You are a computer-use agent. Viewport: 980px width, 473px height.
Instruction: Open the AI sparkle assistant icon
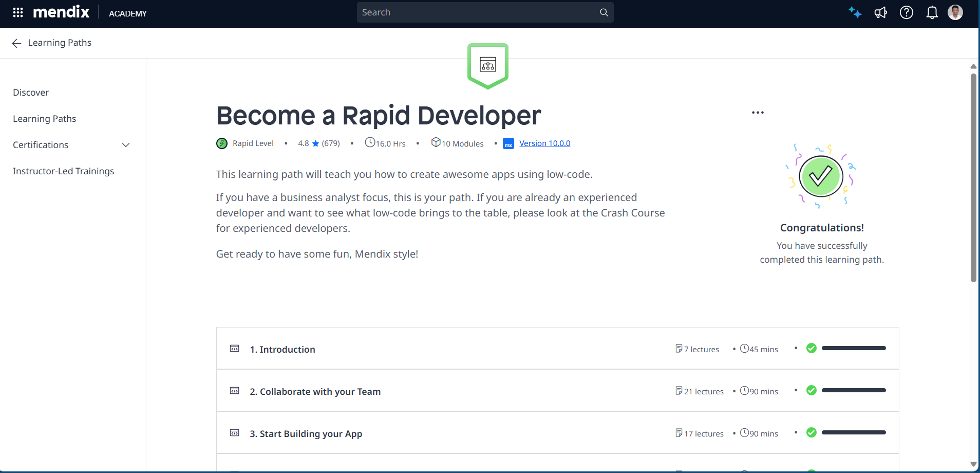pos(855,12)
